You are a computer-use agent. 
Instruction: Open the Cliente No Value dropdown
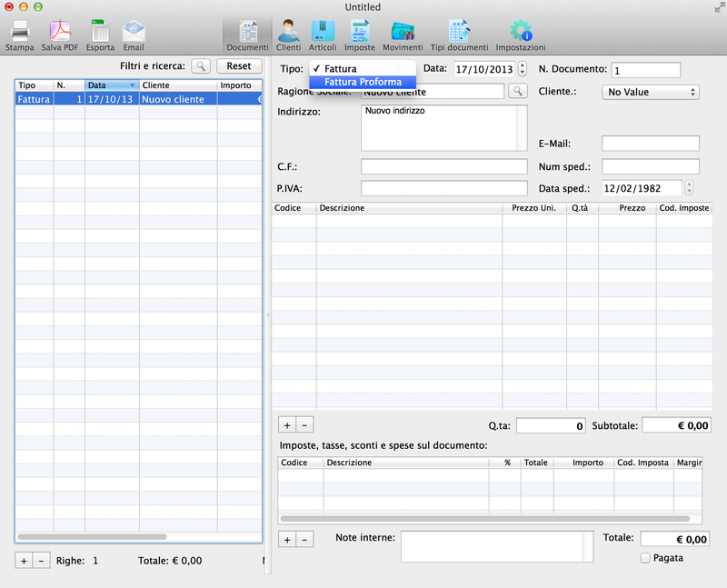651,92
